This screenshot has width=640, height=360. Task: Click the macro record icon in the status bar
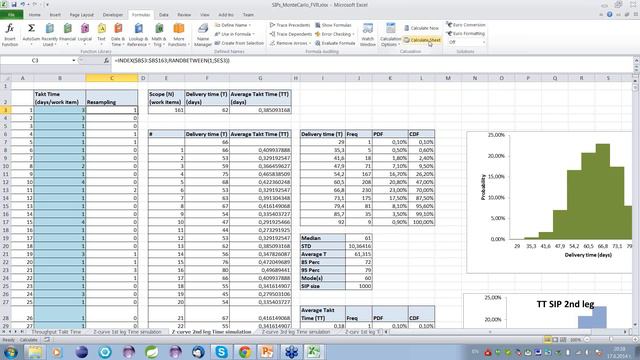pyautogui.click(x=47, y=340)
